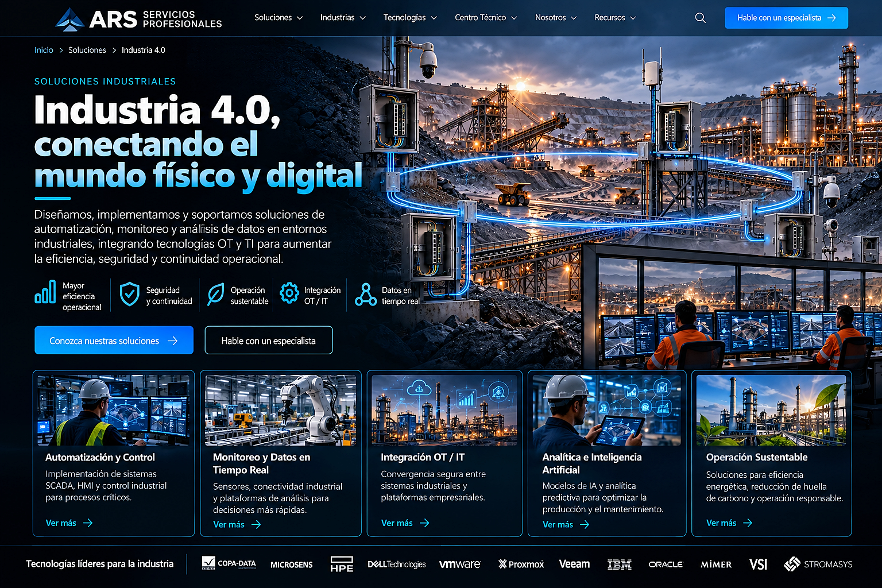882x588 pixels.
Task: Expand the Tecnologías dropdown menu
Action: pos(410,18)
